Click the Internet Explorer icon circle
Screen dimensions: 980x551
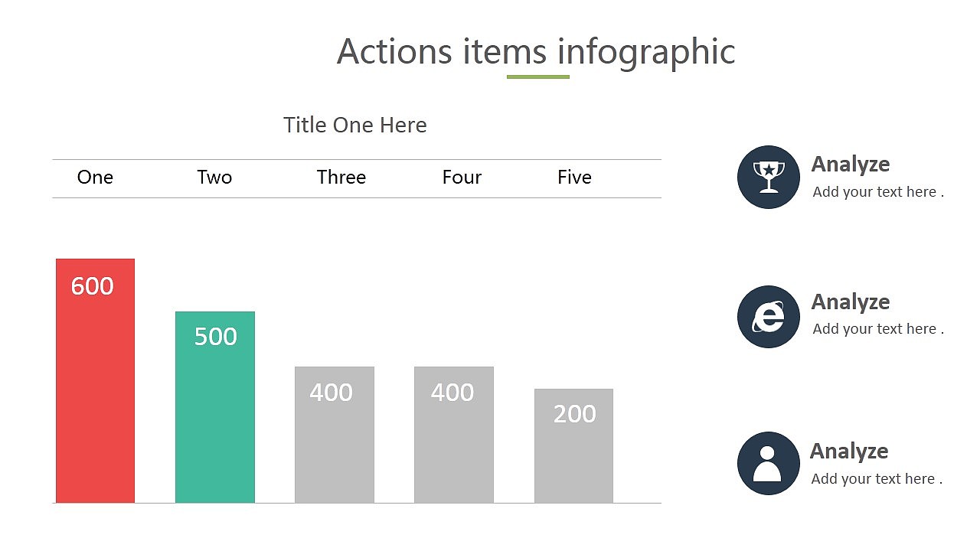tap(769, 317)
